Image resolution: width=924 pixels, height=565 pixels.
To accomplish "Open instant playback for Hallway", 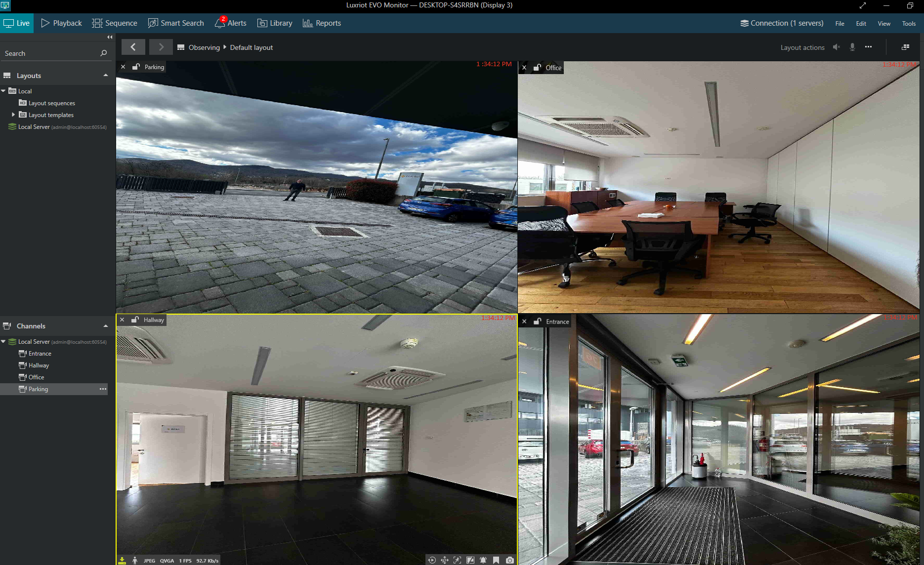I will point(432,560).
